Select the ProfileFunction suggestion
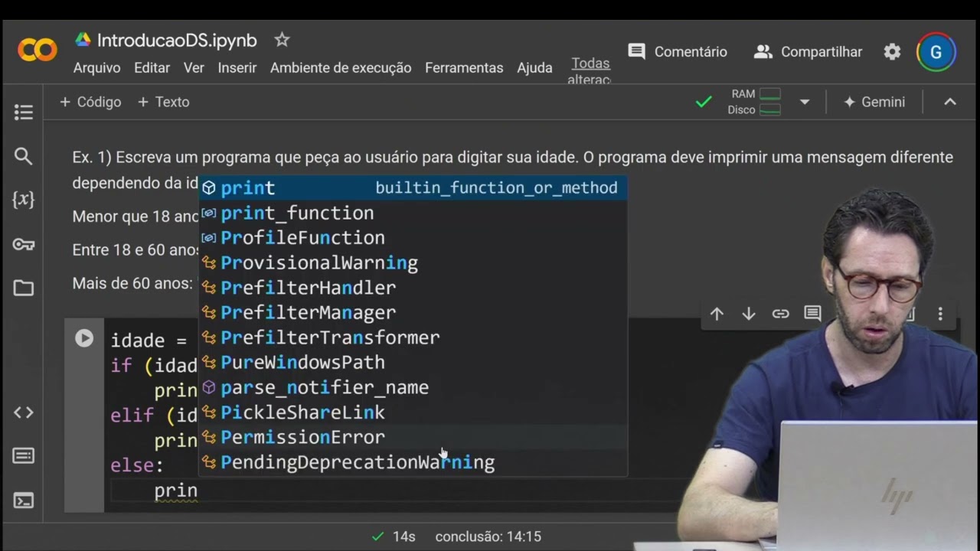980x551 pixels. (x=413, y=237)
